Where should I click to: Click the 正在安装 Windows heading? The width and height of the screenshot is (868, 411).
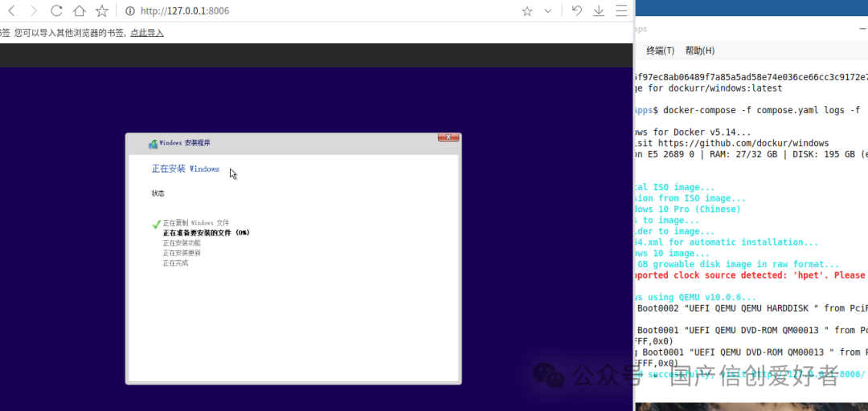[186, 169]
